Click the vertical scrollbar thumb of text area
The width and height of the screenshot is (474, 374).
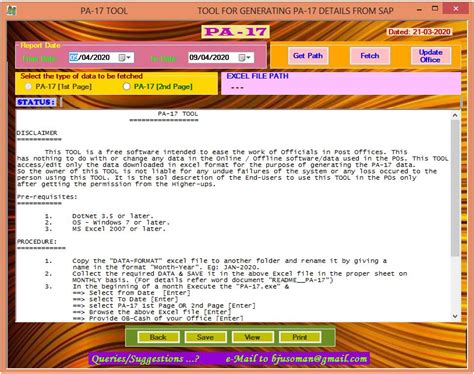455,188
